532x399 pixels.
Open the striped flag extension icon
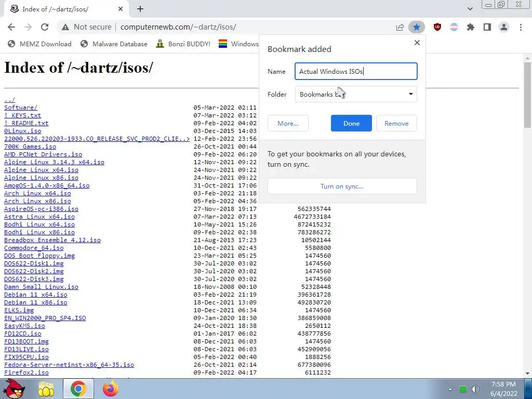click(x=454, y=27)
